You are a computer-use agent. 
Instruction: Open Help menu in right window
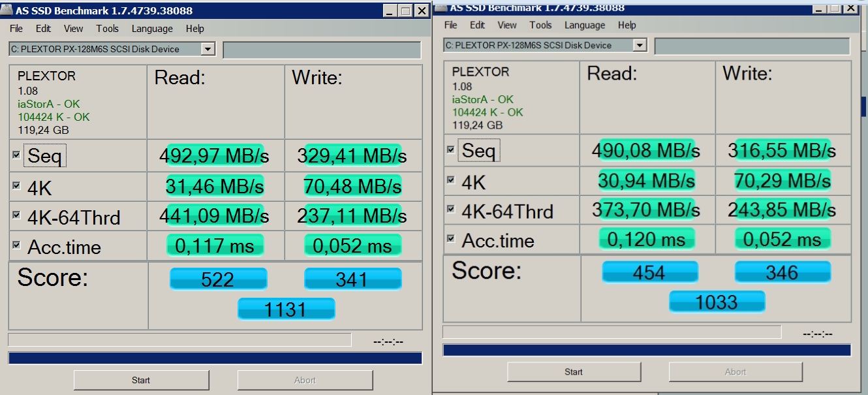(x=627, y=25)
